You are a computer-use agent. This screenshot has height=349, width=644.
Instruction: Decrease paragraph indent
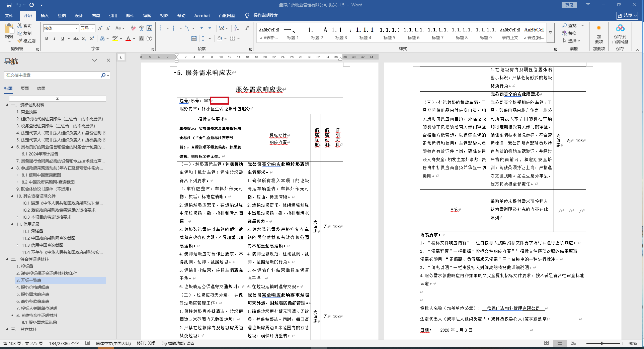pyautogui.click(x=203, y=28)
